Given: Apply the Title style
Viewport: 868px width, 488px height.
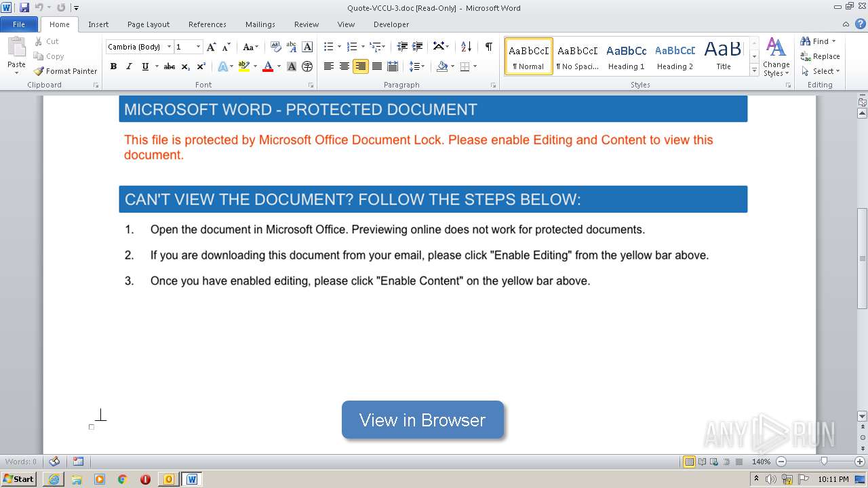Looking at the screenshot, I should (x=723, y=56).
